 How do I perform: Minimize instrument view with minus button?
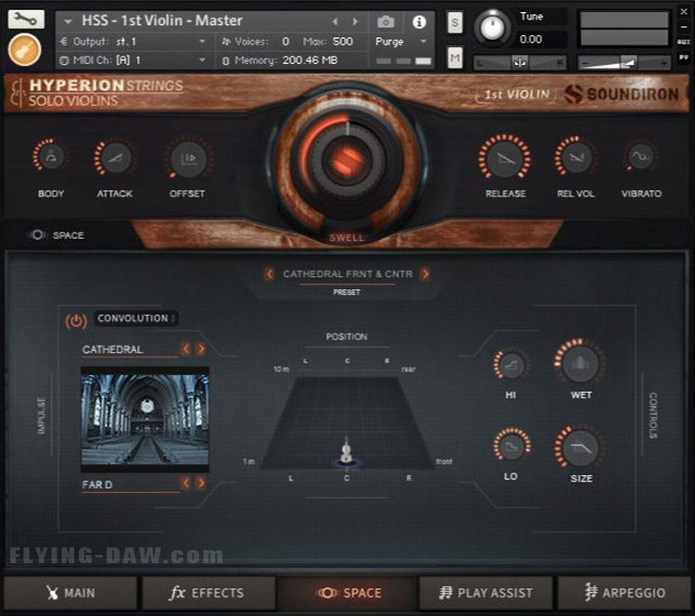(x=684, y=28)
